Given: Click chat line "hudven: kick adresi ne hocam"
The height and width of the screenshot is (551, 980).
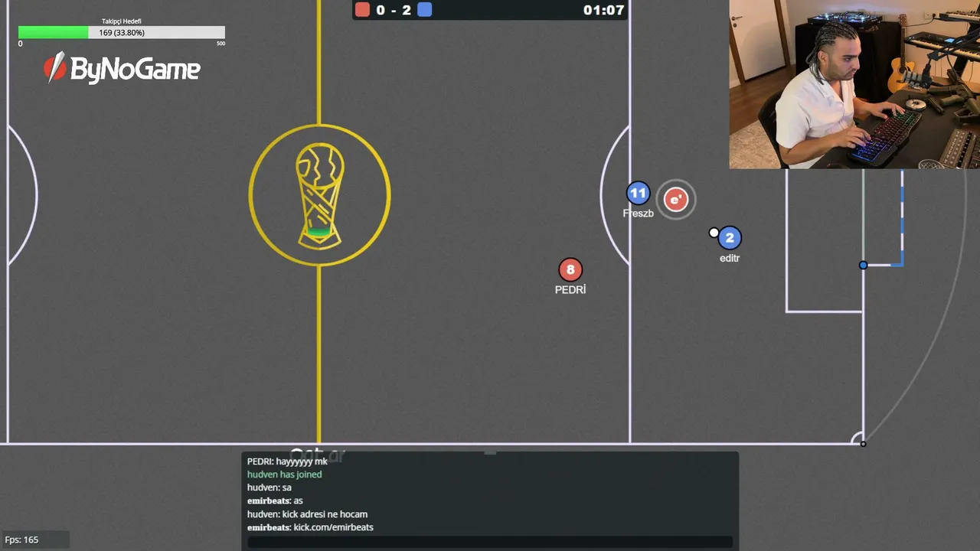Looking at the screenshot, I should (307, 514).
